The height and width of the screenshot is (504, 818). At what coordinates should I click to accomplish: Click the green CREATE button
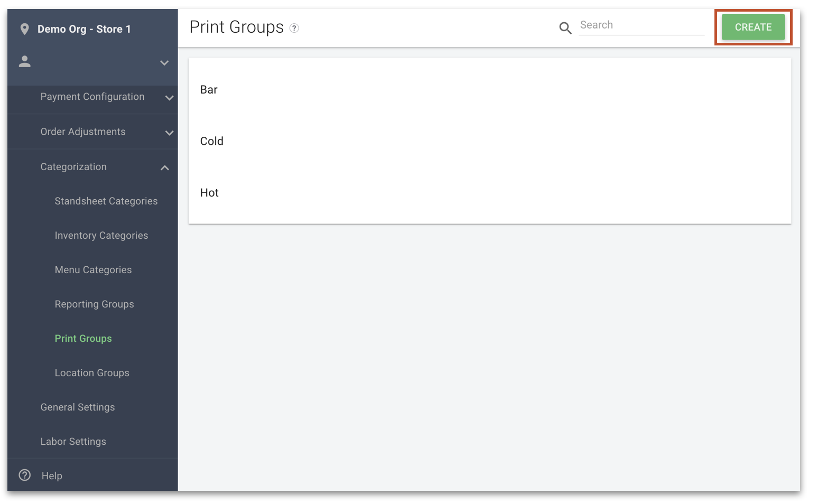tap(753, 27)
